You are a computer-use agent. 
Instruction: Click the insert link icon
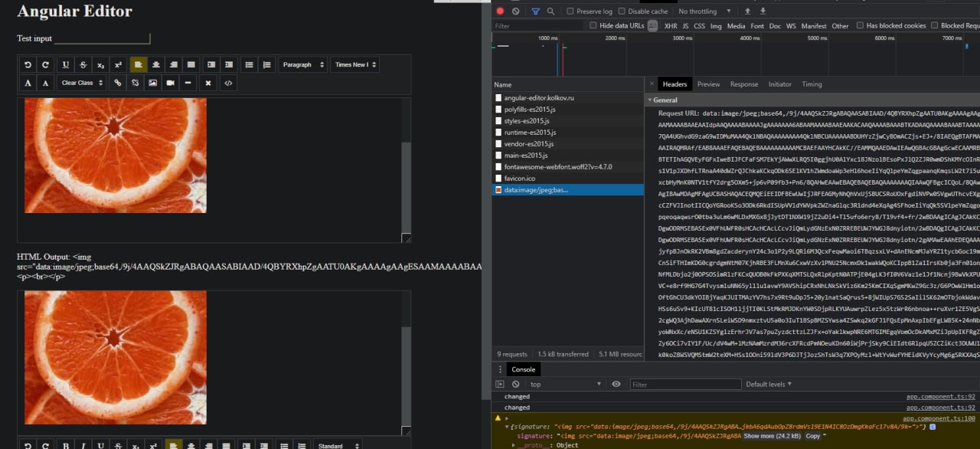tap(118, 83)
